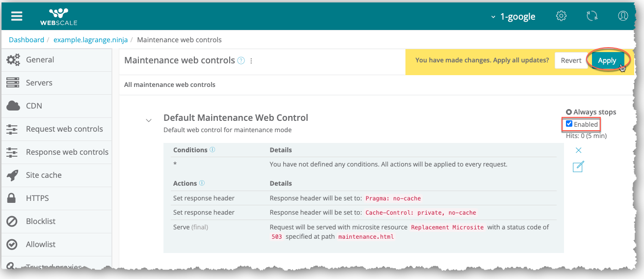Uncheck the Enabled checkbox
Viewport: 644px width, 279px height.
coord(569,124)
